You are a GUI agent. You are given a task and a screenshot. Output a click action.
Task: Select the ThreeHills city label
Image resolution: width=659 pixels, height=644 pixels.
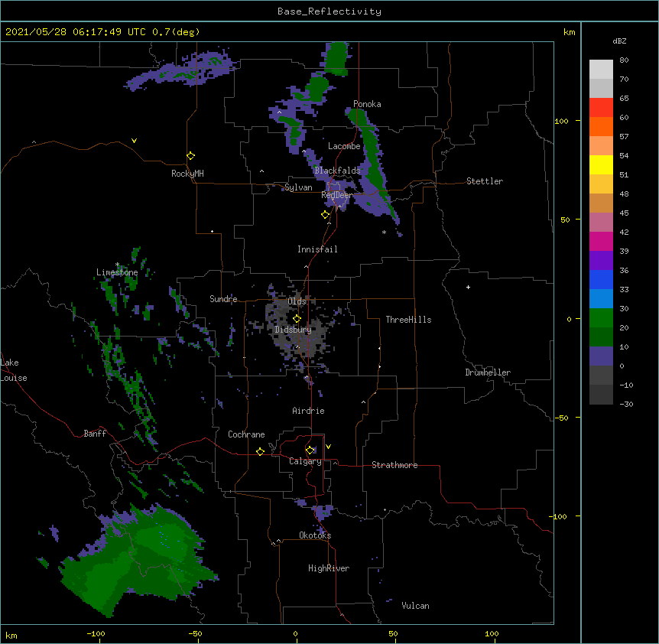(408, 320)
